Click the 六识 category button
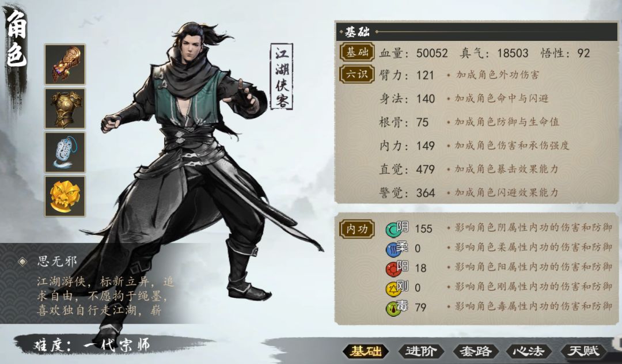This screenshot has width=622, height=364. [357, 74]
